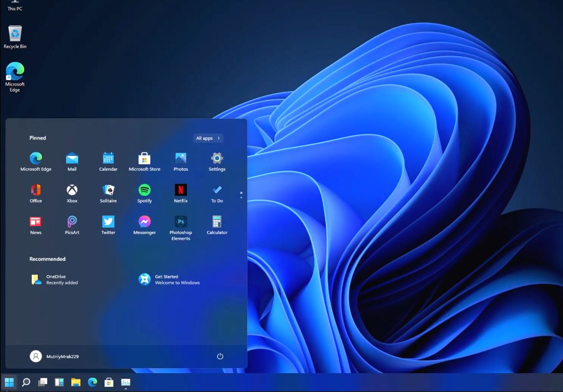Click the Power button in Start menu

click(x=220, y=356)
